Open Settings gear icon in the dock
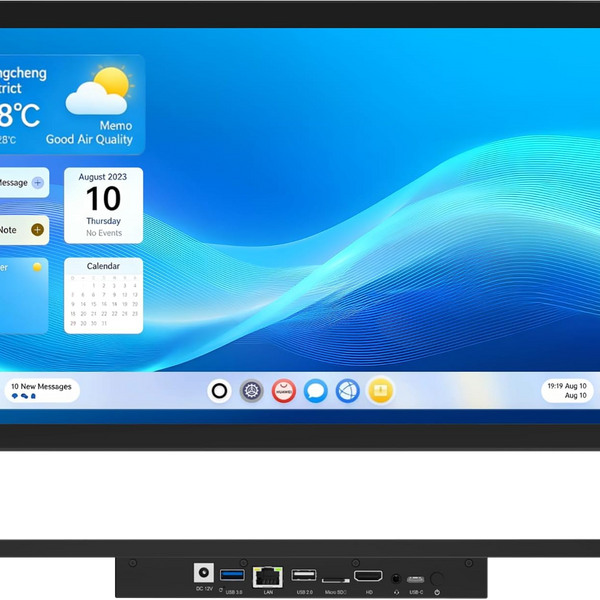600x600 pixels. pos(251,391)
